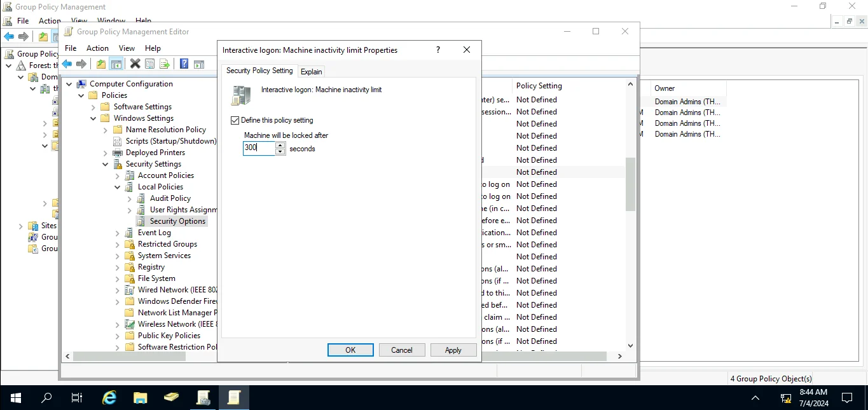Click the dialog title bar question mark help
Screen dimensions: 868x410
tap(438, 50)
